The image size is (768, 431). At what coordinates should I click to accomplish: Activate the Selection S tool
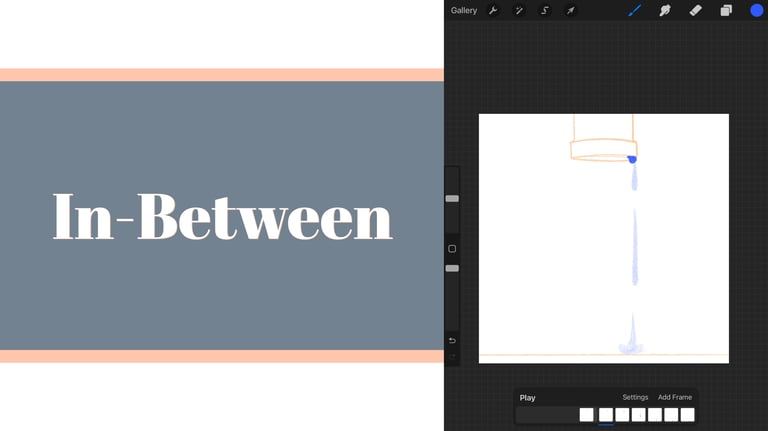click(545, 10)
